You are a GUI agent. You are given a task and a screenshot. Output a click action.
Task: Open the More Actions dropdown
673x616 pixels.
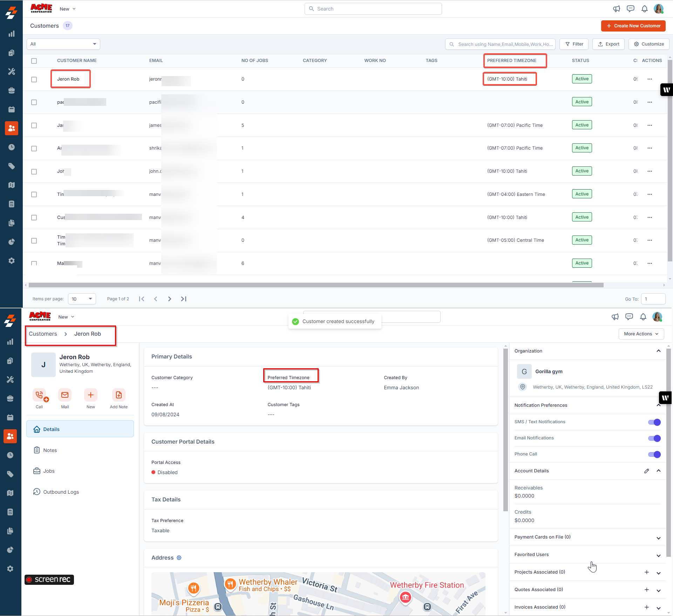641,334
